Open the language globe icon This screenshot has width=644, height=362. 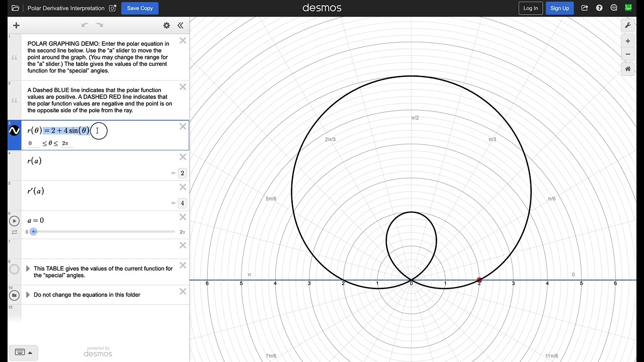tap(614, 8)
